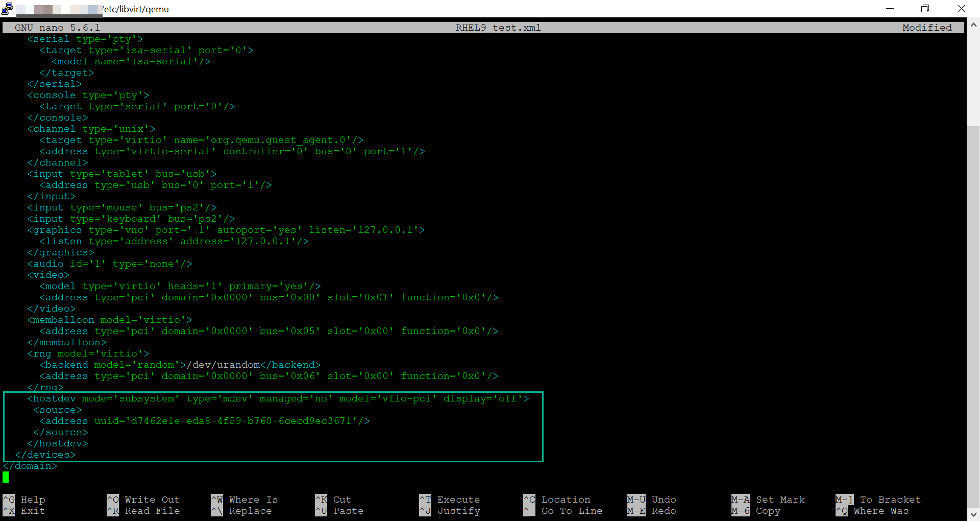Click the </domain> closing tag
The image size is (980, 521).
[30, 466]
